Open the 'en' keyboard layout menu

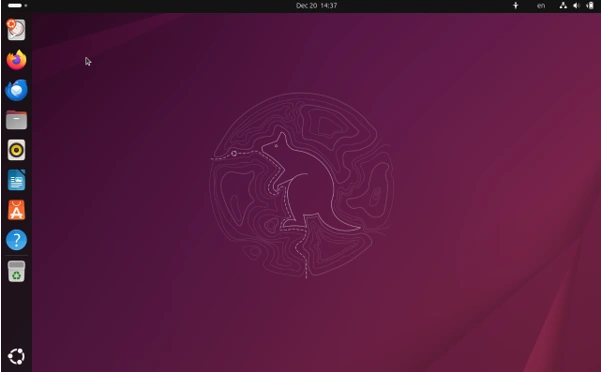point(541,5)
